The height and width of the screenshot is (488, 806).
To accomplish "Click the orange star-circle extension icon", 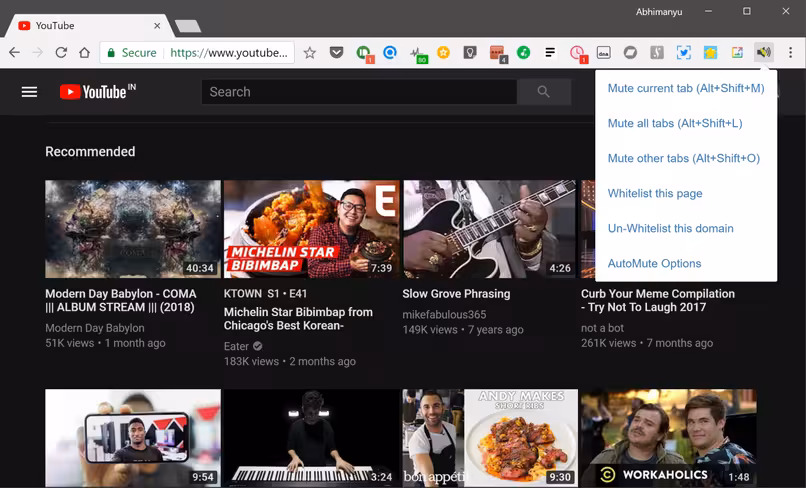I will [443, 52].
